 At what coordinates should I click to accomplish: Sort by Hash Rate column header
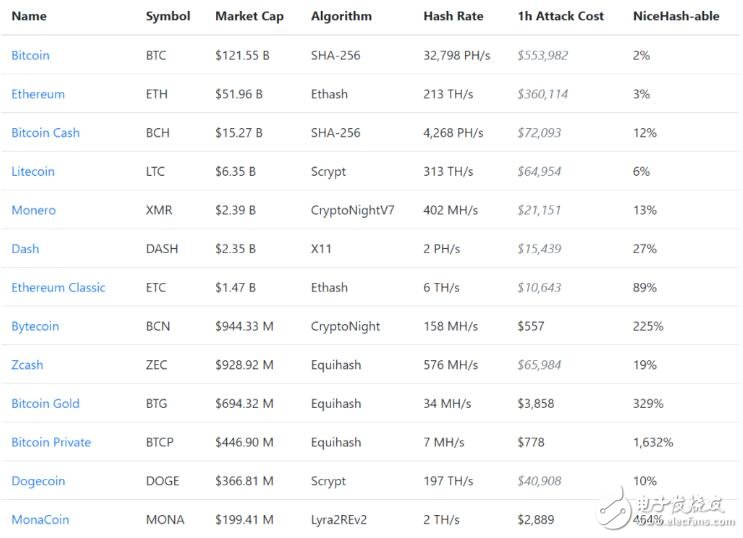[x=453, y=16]
